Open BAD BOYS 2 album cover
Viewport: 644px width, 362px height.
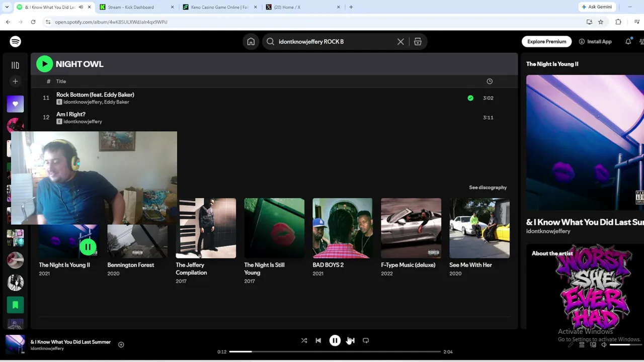[343, 228]
